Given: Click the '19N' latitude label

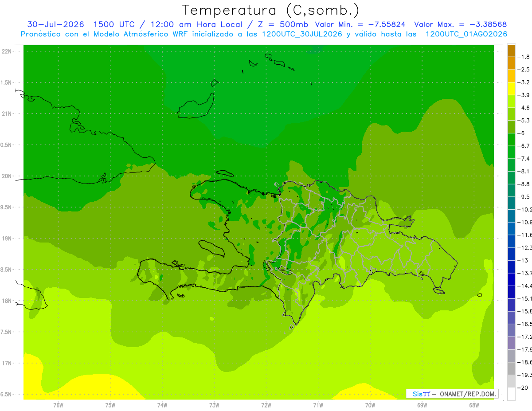Looking at the screenshot, I should click(x=6, y=238).
